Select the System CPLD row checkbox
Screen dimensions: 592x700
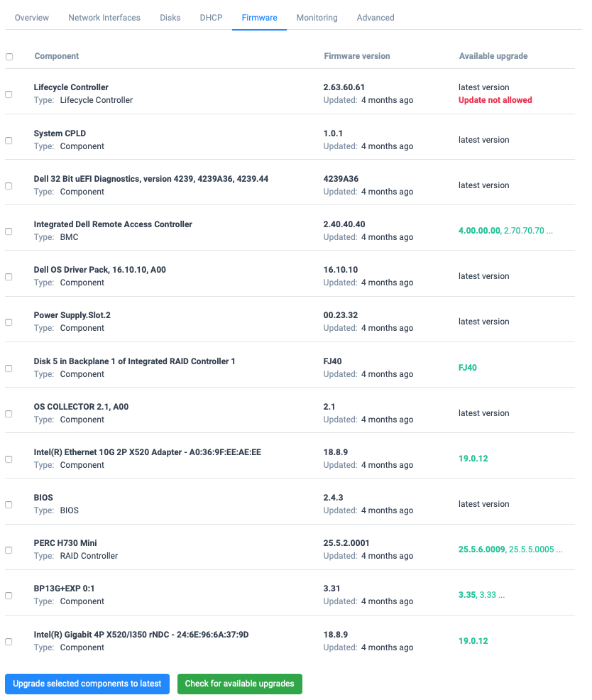coord(9,141)
